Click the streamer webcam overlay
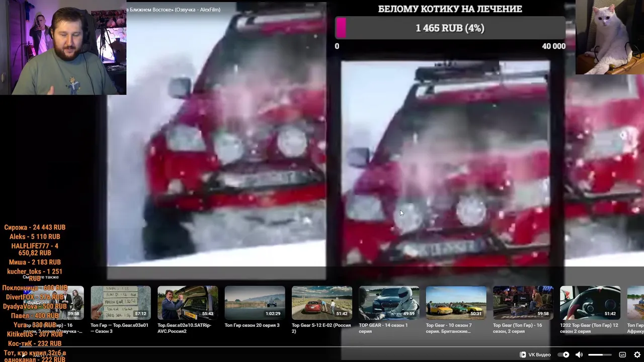The width and height of the screenshot is (644, 362). (63, 47)
